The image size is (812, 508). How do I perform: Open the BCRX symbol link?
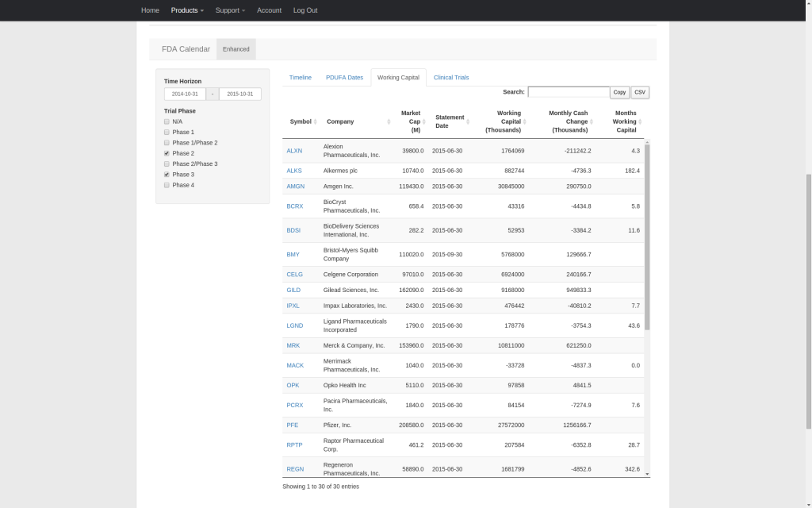click(295, 206)
